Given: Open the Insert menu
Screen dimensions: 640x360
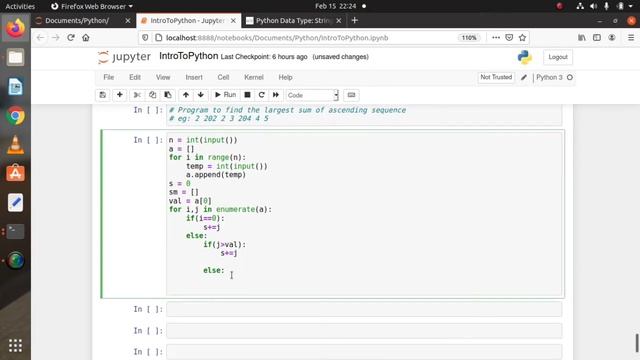Looking at the screenshot, I should 194,77.
